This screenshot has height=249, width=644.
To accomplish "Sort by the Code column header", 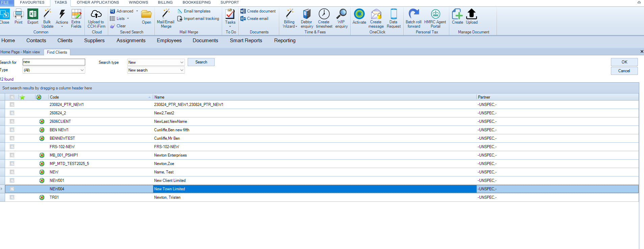I will pos(100,97).
